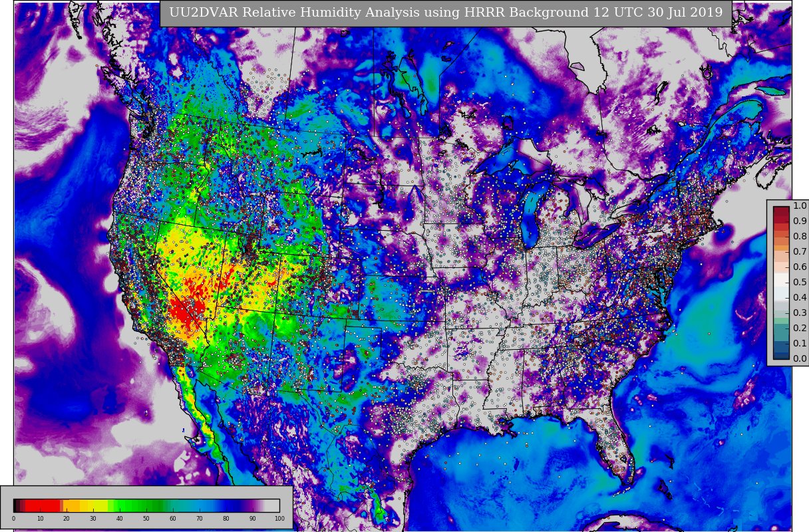Click the 0.7 label on right colorbar

800,251
